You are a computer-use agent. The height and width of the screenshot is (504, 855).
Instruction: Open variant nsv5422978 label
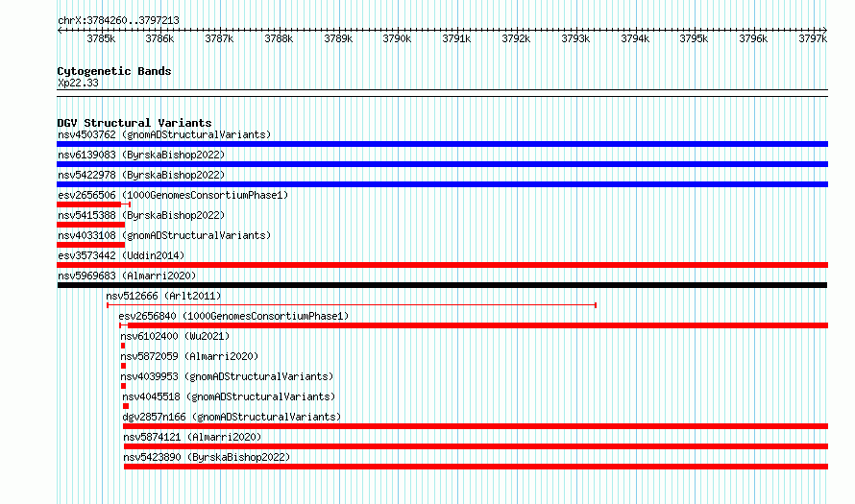pos(141,175)
